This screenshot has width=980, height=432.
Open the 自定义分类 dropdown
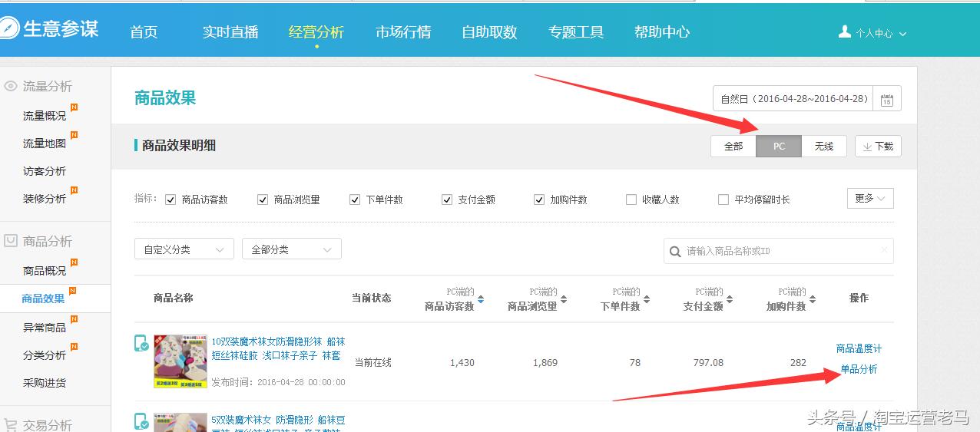pos(184,249)
